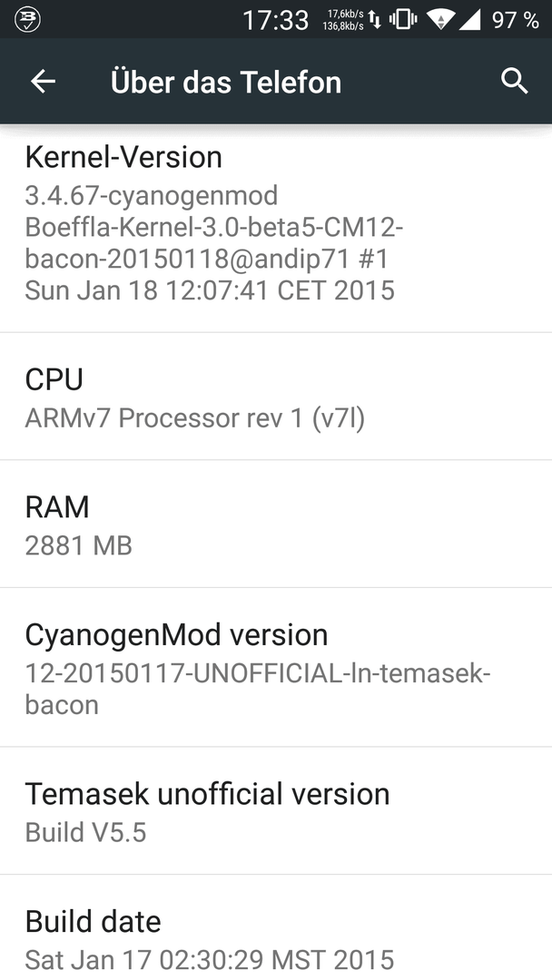This screenshot has width=552, height=980.
Task: Tap the Temasek unofficial version entry
Action: pyautogui.click(x=276, y=810)
